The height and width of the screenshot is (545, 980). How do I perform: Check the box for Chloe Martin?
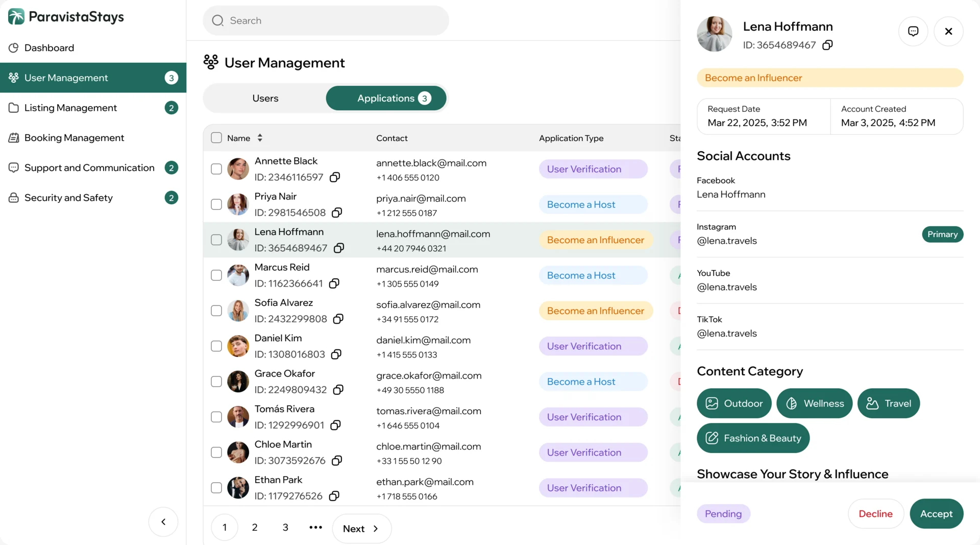216,453
